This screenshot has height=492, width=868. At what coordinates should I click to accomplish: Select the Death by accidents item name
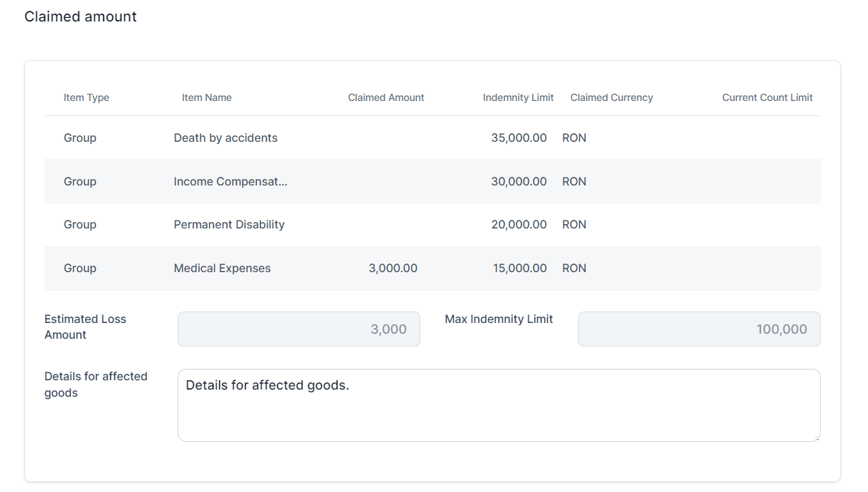[x=226, y=138]
